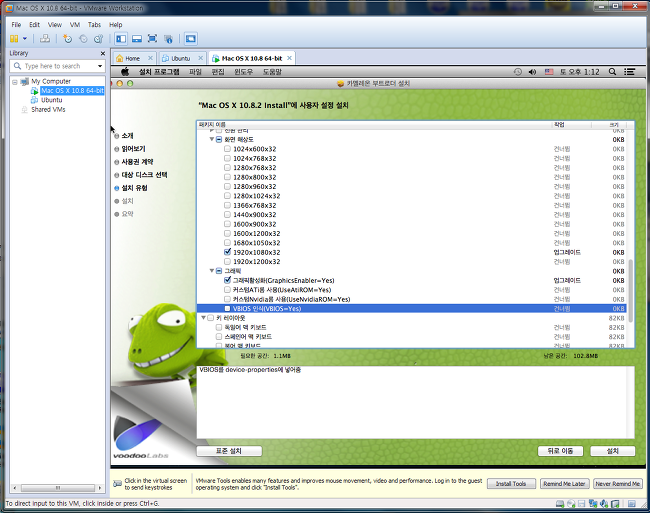Toggle the thumbnail bar icon
The height and width of the screenshot is (513, 650).
coord(137,39)
